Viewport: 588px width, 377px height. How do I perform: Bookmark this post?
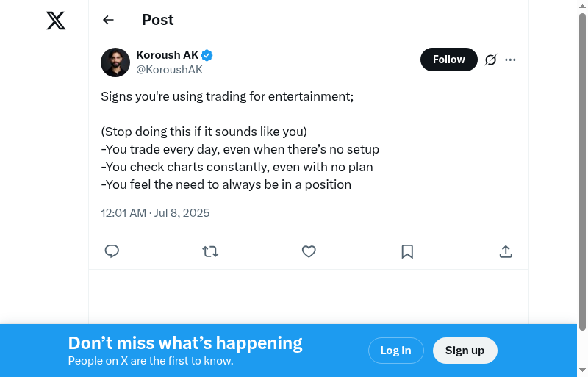click(407, 251)
